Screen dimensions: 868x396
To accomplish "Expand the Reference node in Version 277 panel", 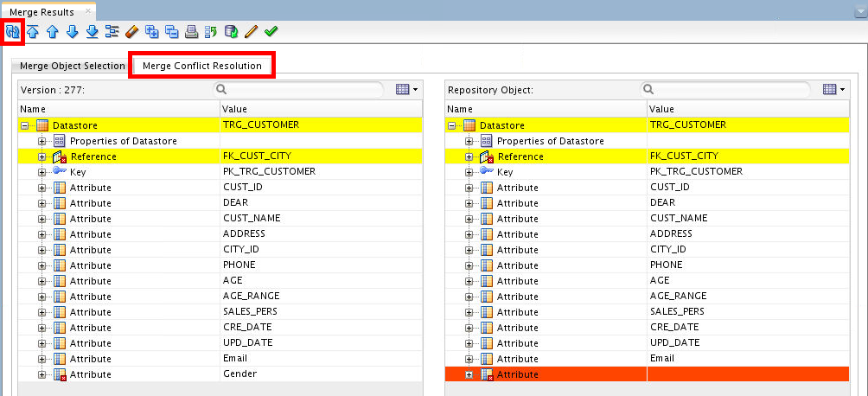I will click(x=42, y=156).
